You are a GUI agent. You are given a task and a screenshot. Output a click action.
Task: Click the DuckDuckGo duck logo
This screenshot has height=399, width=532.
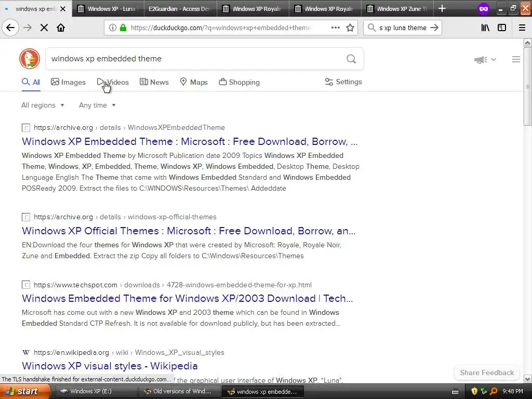(x=30, y=59)
